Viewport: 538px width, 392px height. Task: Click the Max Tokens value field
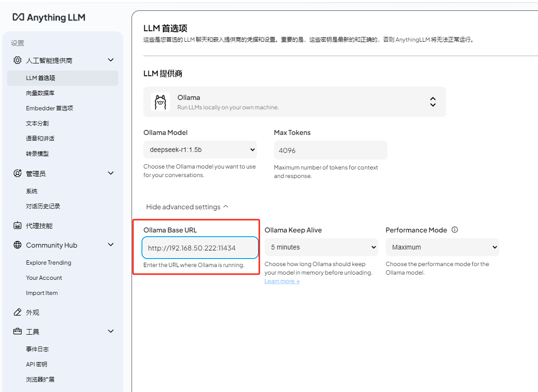[x=330, y=149]
